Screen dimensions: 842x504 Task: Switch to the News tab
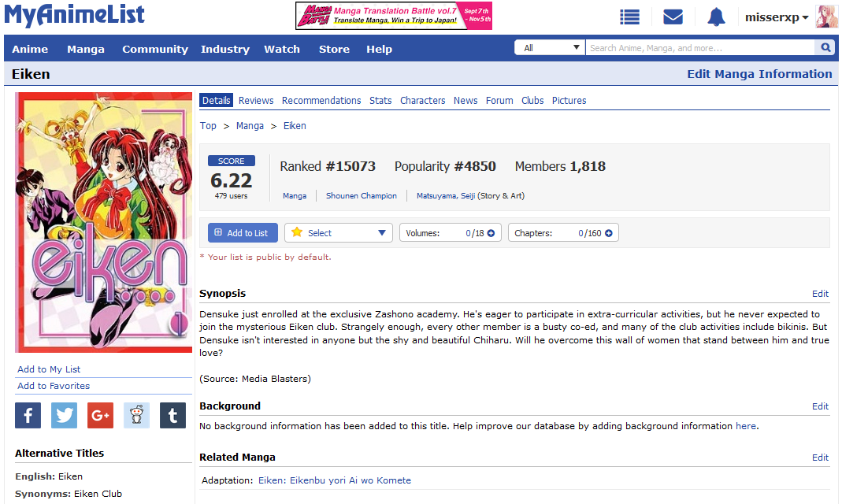pos(466,100)
